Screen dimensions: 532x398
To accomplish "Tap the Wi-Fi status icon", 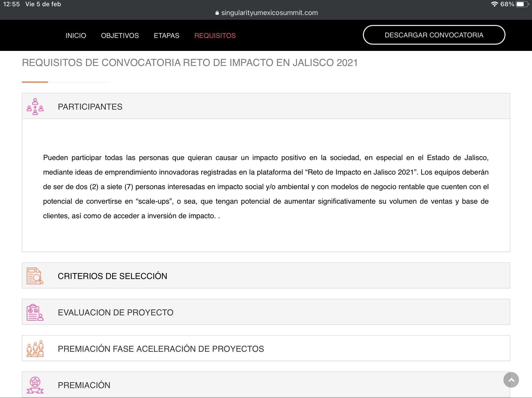I will pos(494,4).
